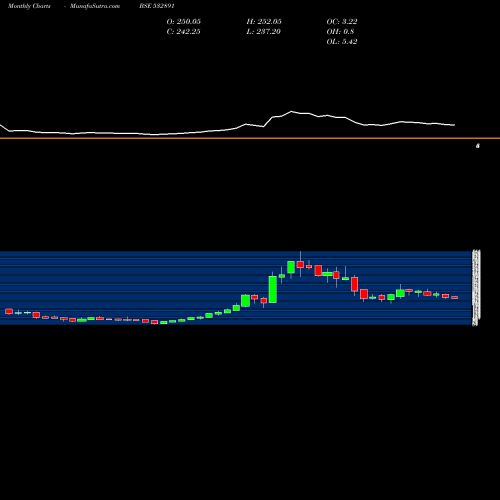Select the low value 'L: 237.20'
Image resolution: width=500 pixels, height=500 pixels.
263,32
